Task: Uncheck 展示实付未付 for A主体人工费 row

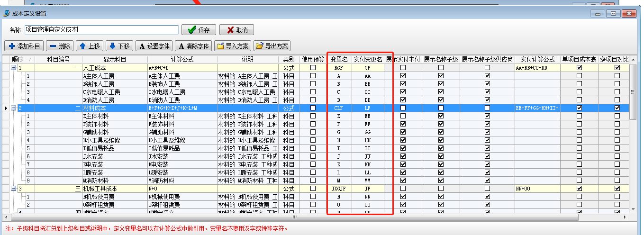Action: point(403,76)
